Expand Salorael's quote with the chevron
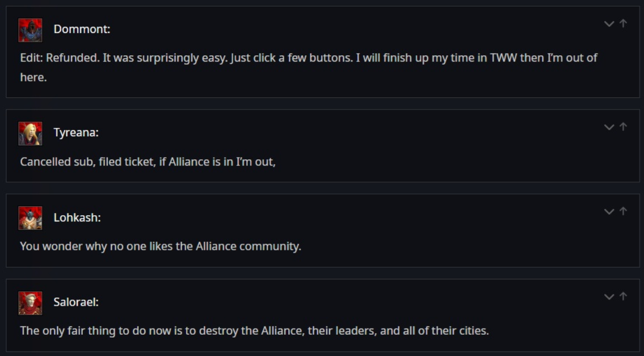The width and height of the screenshot is (644, 356). [x=609, y=296]
